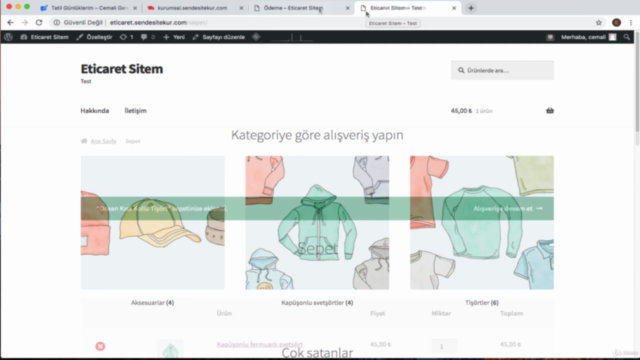This screenshot has height=360, width=640.
Task: Click the home breadcrumb icon
Action: click(x=84, y=141)
